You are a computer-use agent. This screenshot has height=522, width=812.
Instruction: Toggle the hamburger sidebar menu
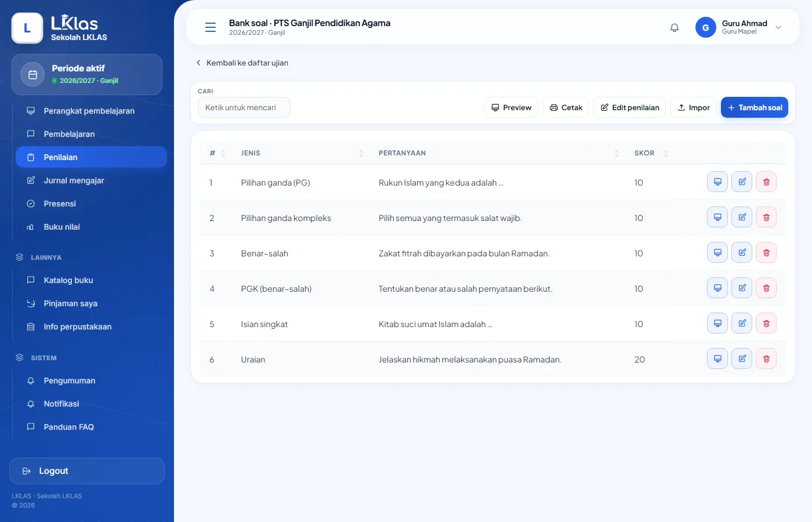click(211, 27)
